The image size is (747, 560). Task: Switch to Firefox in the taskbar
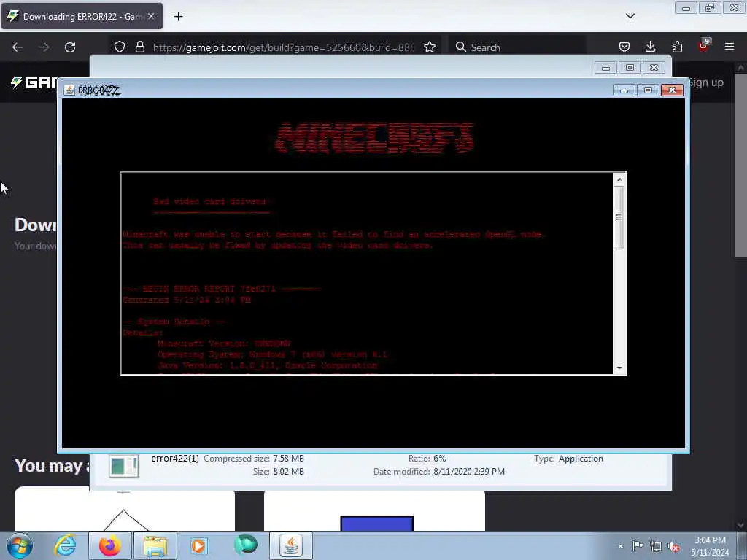tap(110, 545)
